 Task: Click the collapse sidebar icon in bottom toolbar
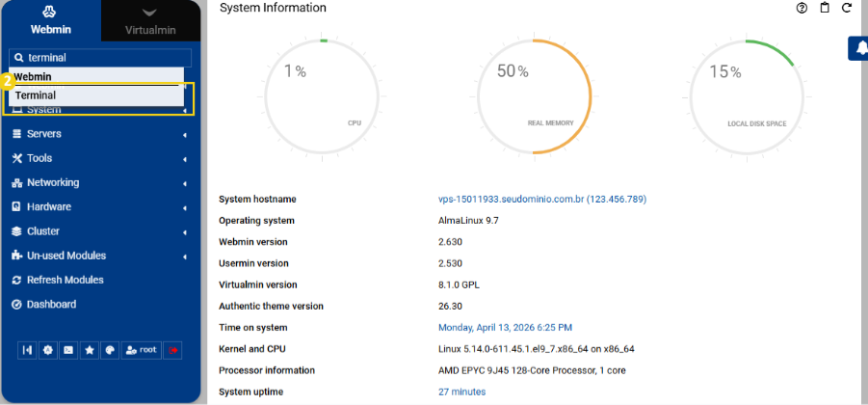coord(26,350)
